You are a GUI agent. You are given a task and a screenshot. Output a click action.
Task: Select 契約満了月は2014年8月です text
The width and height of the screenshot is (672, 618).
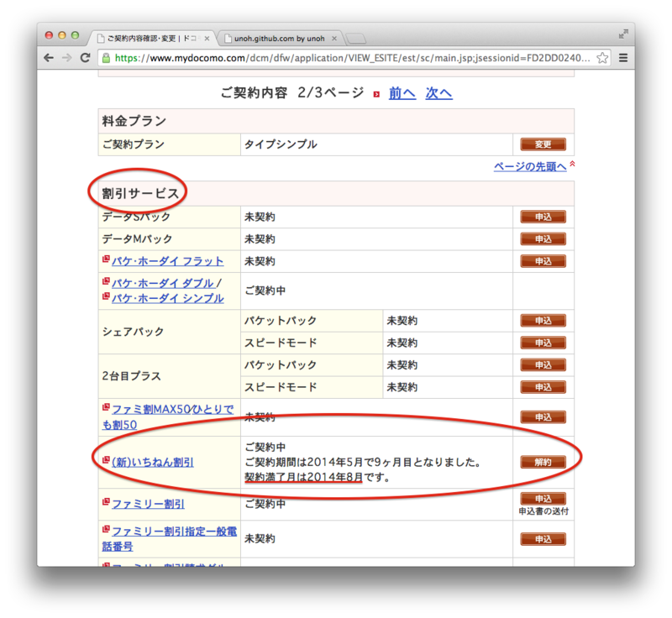317,477
